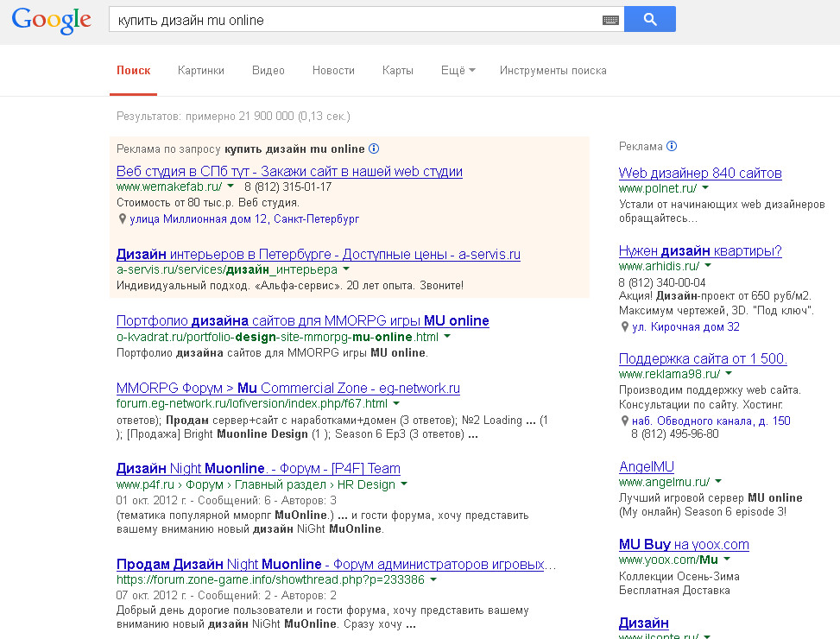This screenshot has width=840, height=639.
Task: Expand dropdown arrow next to www.wemakefab.ru/
Action: tap(231, 187)
